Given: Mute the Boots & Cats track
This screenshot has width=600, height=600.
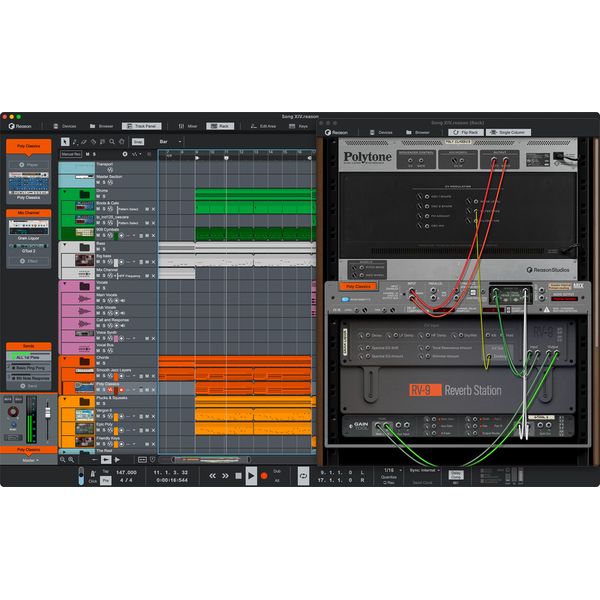Looking at the screenshot, I should [x=98, y=209].
